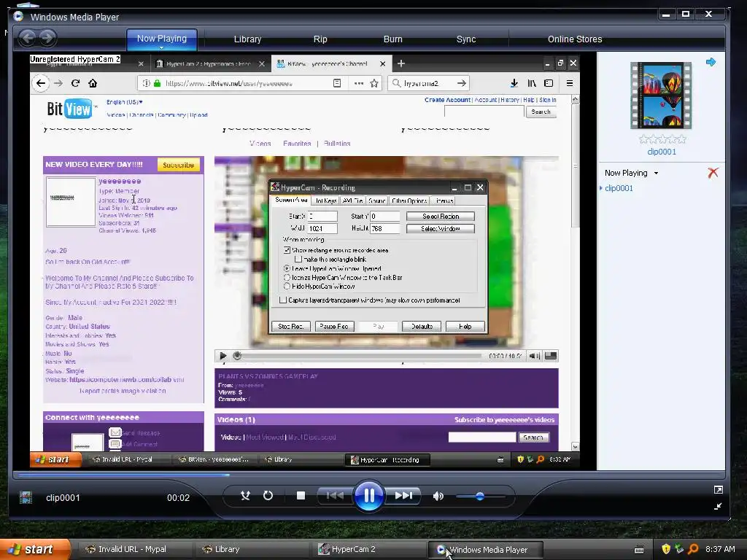Switch to compact mode
This screenshot has height=560, width=747.
718,507
